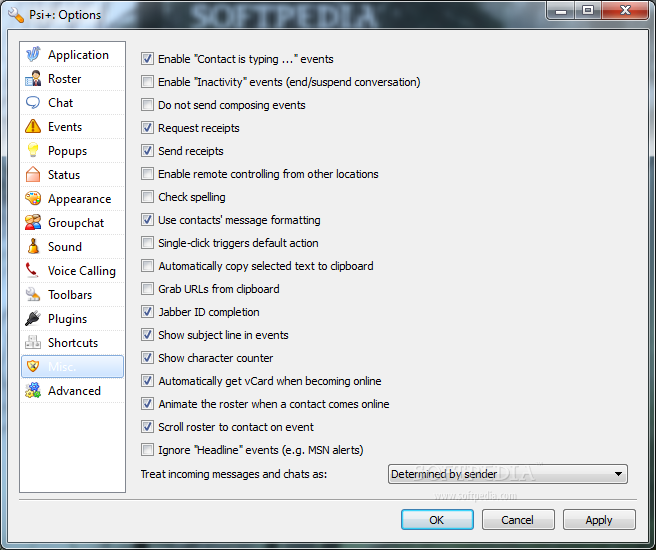Select Shortcuts options label
Screen dimensions: 656x550
tap(73, 343)
